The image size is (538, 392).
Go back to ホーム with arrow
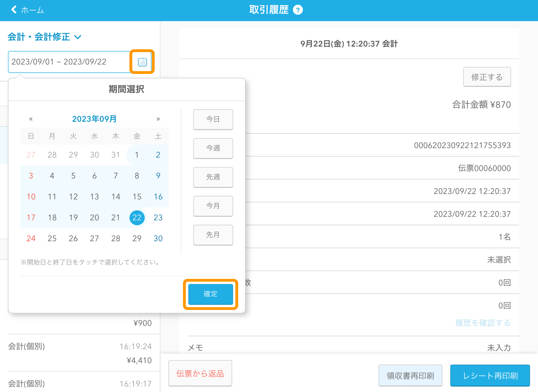[x=27, y=10]
